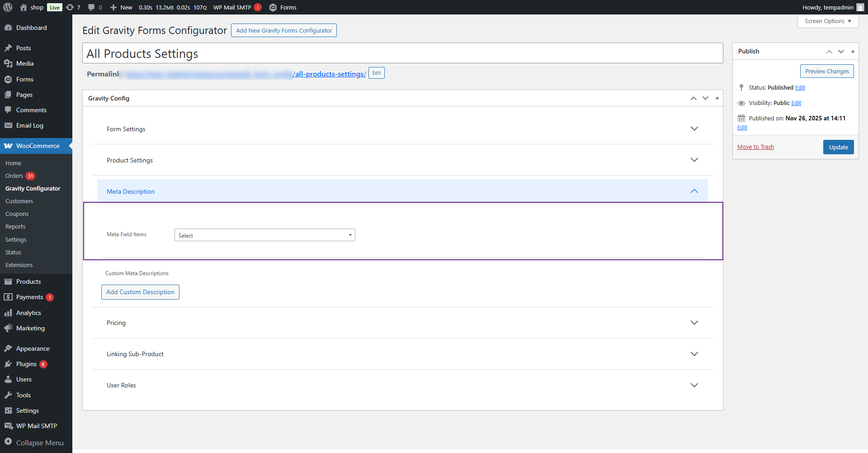Click the Move to Trash link
Screen dimensions: 868x453
click(755, 147)
